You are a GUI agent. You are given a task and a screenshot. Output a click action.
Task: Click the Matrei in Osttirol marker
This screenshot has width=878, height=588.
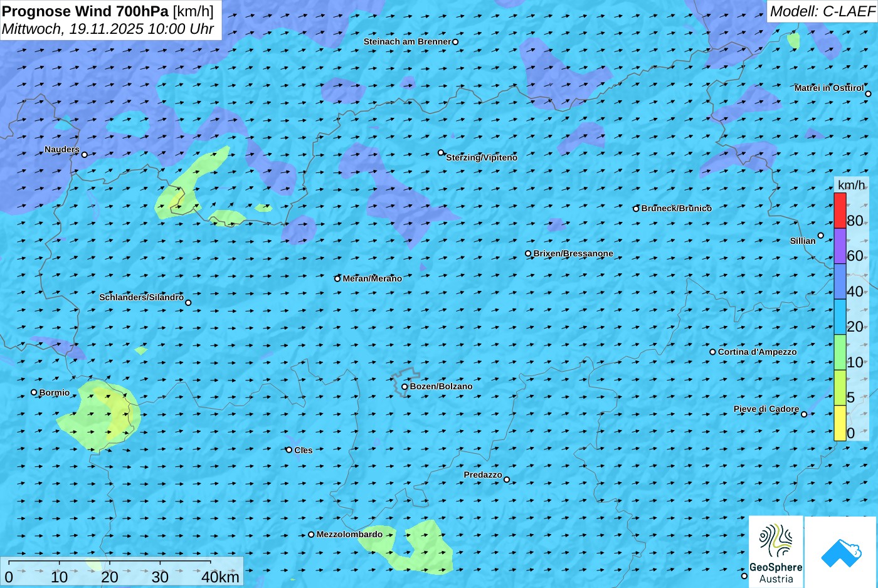pos(868,94)
